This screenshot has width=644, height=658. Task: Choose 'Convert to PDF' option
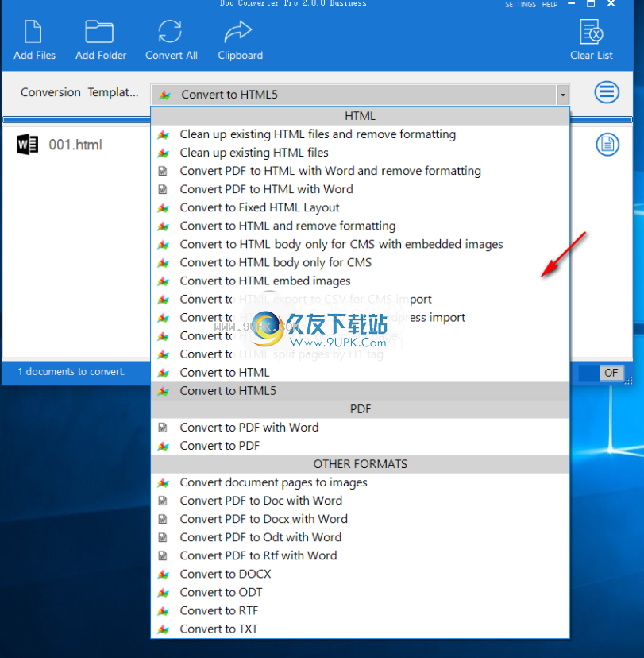pos(361,446)
